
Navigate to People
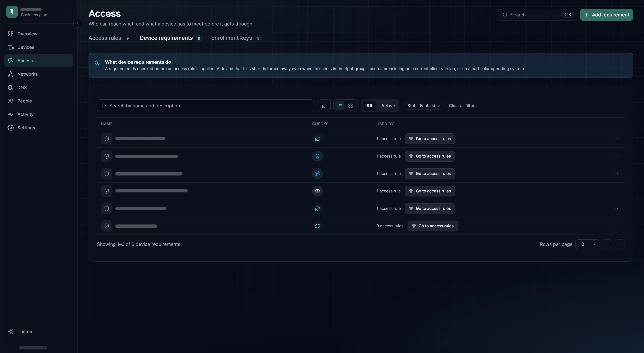(39, 101)
